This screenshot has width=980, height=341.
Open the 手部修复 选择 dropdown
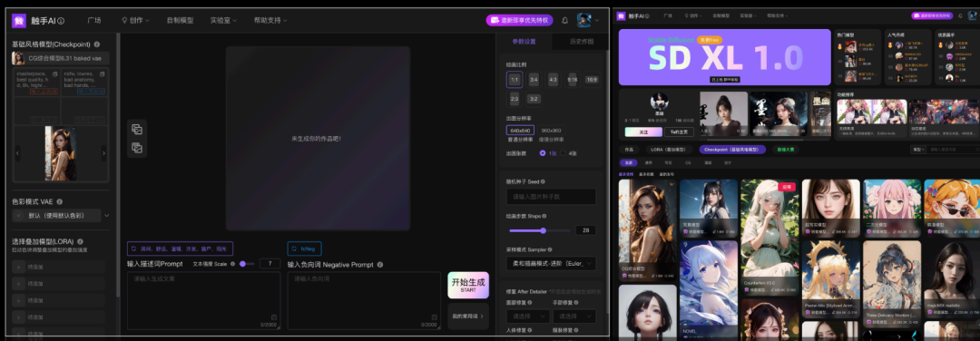point(573,316)
